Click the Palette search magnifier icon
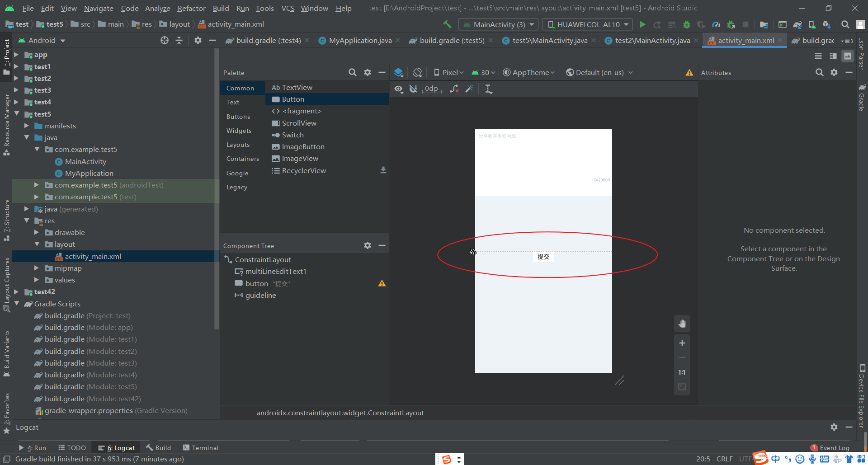868x465 pixels. click(353, 72)
